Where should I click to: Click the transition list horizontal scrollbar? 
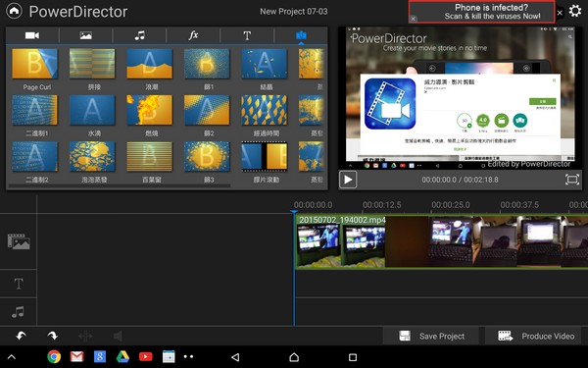(x=120, y=185)
